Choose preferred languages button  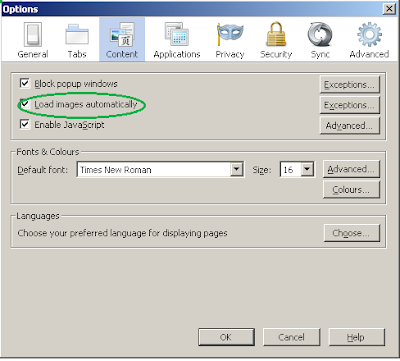352,233
